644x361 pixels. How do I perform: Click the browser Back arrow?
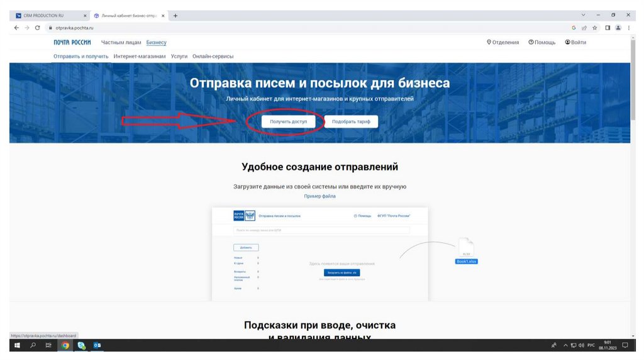[x=16, y=28]
